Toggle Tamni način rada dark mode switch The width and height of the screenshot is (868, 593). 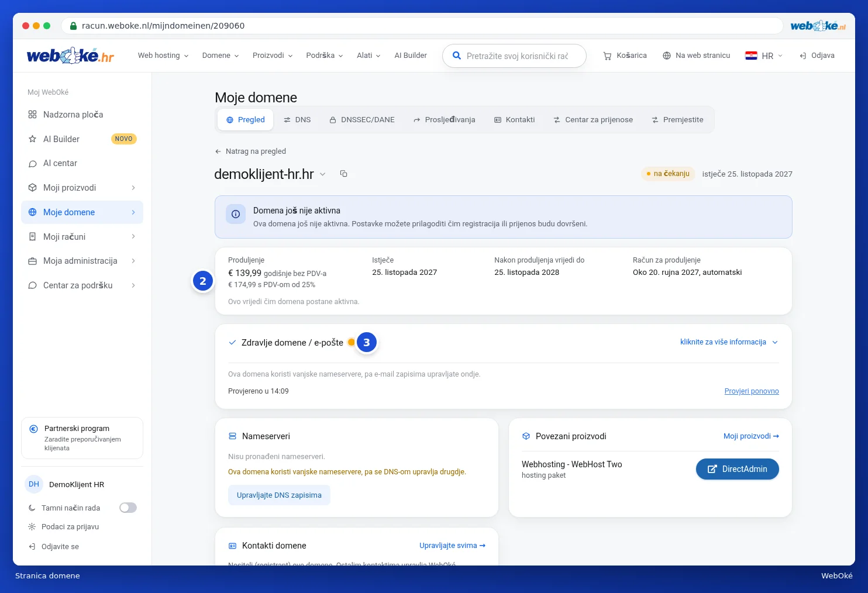click(x=128, y=508)
